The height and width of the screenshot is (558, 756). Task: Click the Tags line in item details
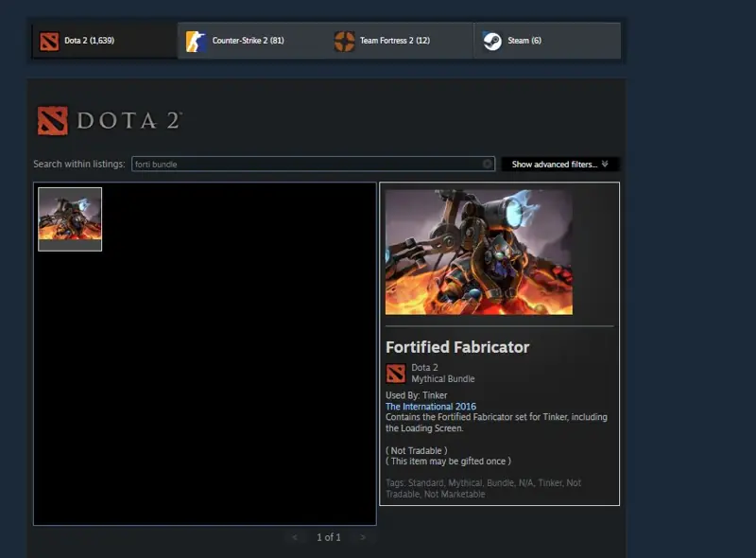[x=483, y=489]
